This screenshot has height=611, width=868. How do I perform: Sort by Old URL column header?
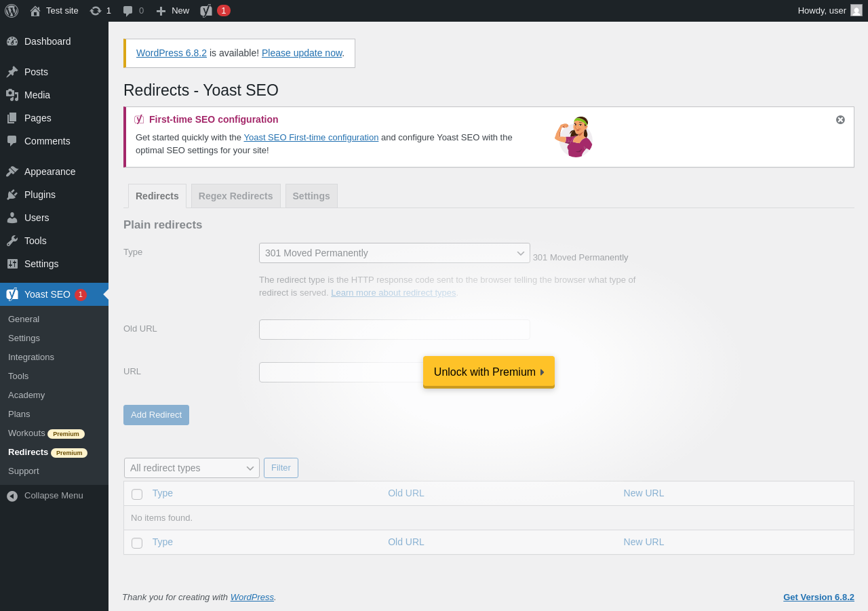(x=406, y=493)
